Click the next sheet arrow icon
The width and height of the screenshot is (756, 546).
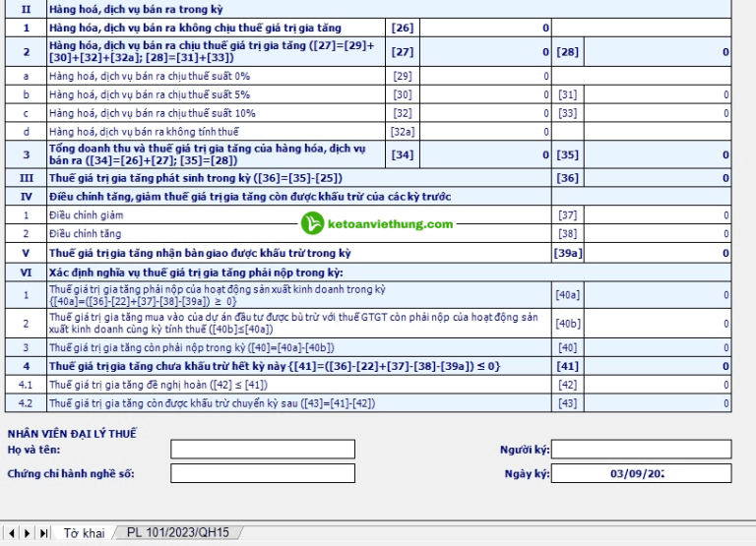click(27, 533)
